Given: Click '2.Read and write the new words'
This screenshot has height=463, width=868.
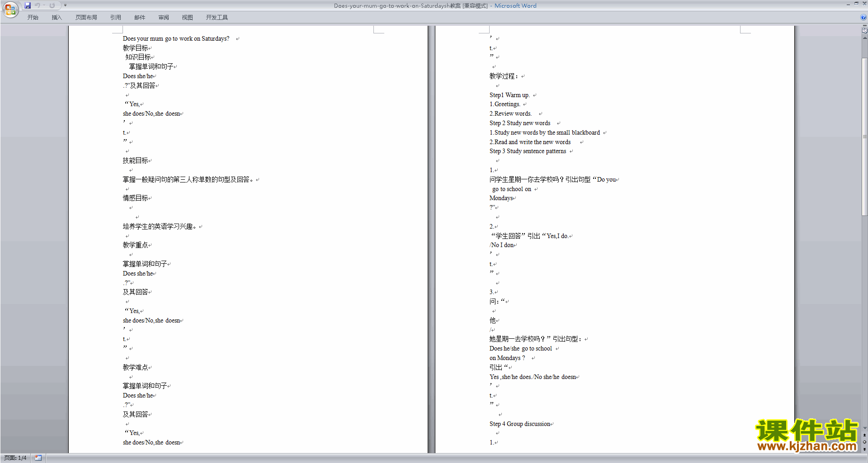Looking at the screenshot, I should click(x=530, y=142).
